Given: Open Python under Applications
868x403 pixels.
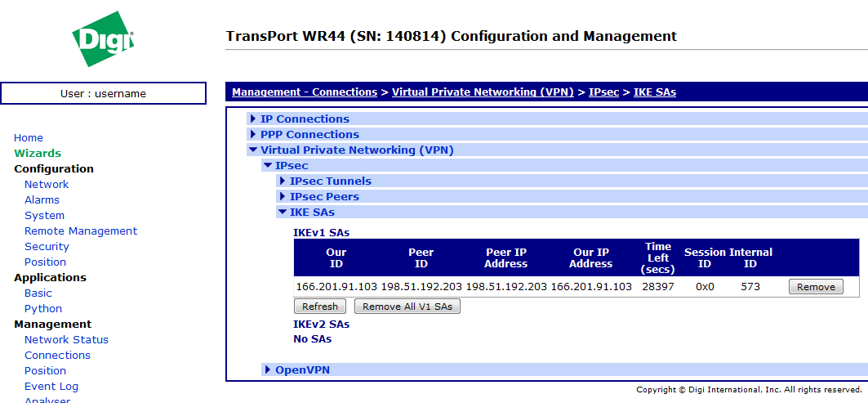Looking at the screenshot, I should [43, 309].
